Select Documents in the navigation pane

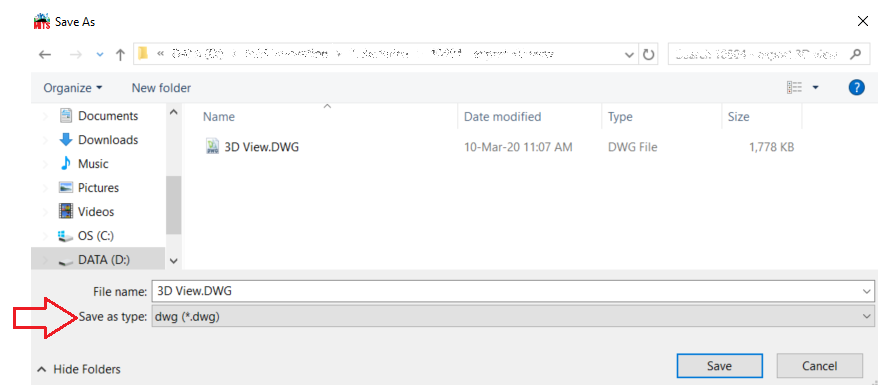(x=108, y=116)
